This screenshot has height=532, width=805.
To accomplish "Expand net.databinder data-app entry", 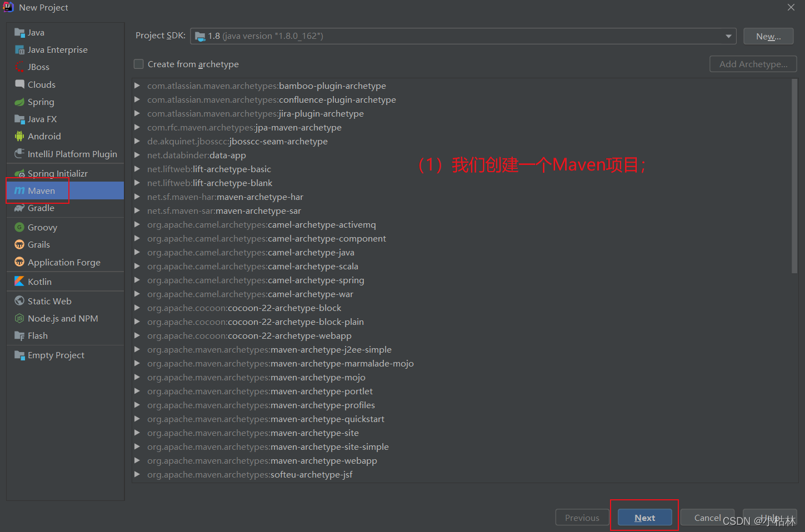I will (x=137, y=155).
